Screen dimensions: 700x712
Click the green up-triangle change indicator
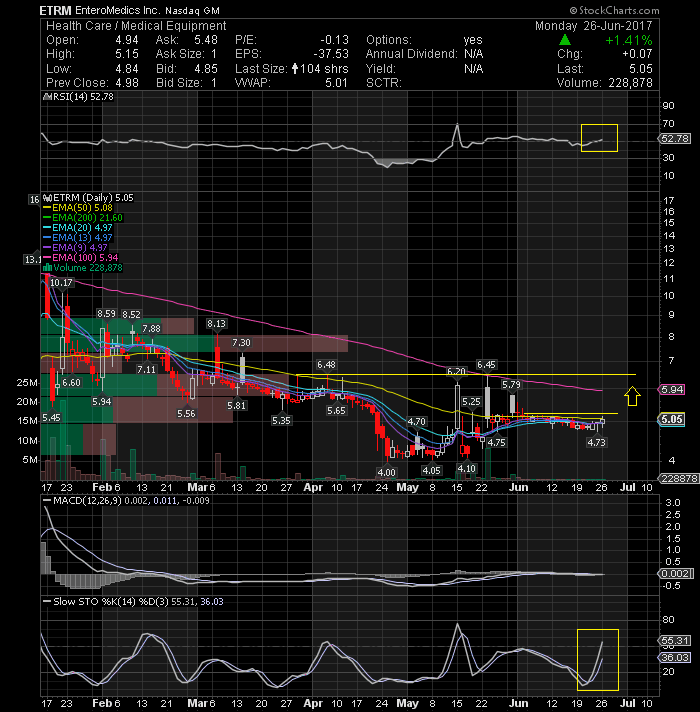565,40
